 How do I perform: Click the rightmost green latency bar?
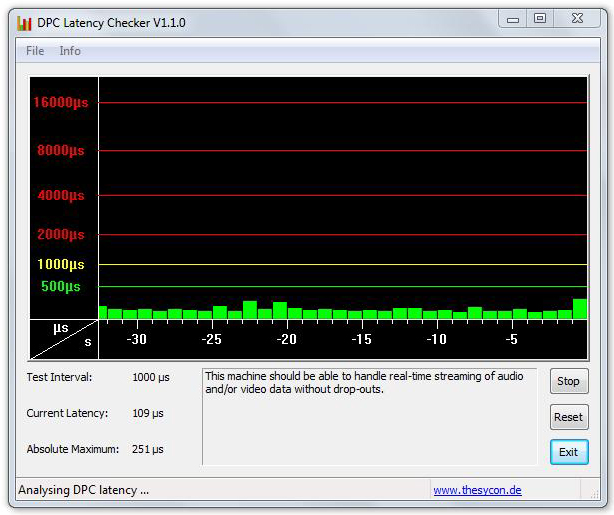point(580,309)
